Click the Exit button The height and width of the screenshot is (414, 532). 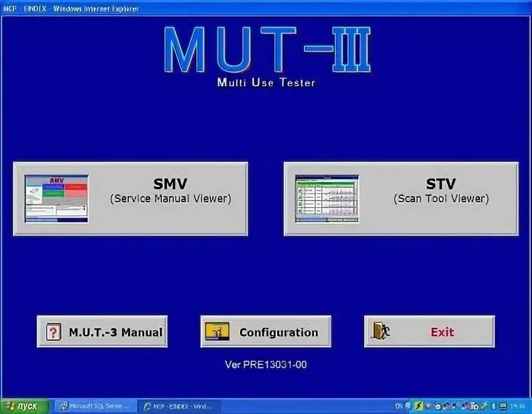coord(430,332)
